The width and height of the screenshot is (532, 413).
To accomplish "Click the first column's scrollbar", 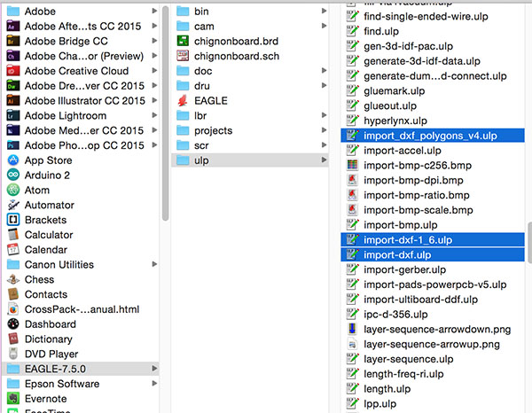I will pos(165,113).
